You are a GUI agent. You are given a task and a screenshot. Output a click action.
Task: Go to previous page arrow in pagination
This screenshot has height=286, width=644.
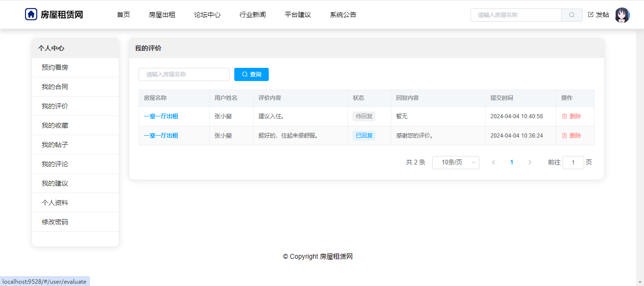tap(493, 163)
